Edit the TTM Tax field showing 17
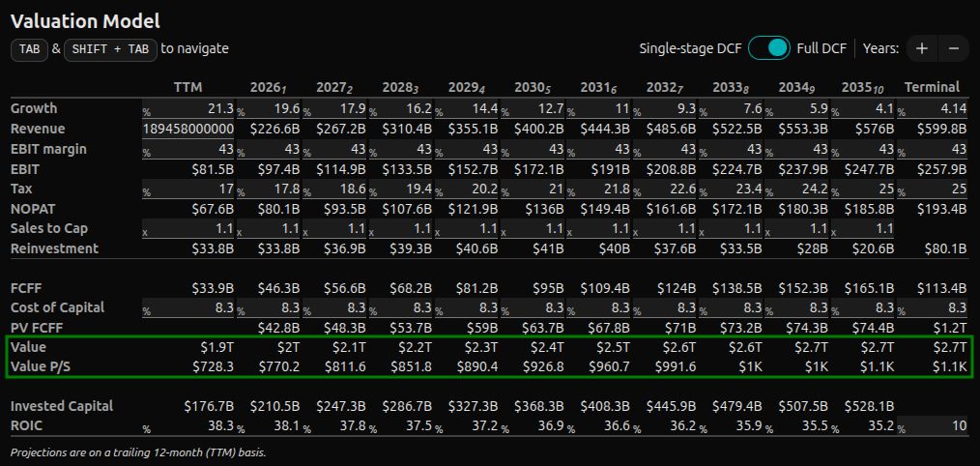 [188, 189]
